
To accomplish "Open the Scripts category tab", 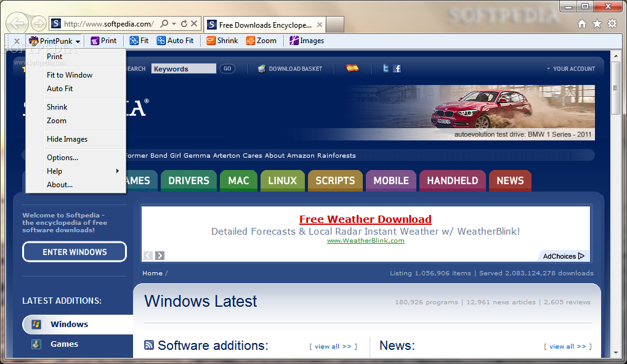I will (x=335, y=180).
